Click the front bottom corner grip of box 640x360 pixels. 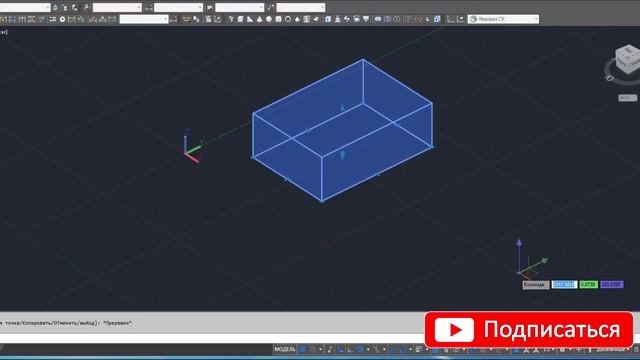click(322, 200)
